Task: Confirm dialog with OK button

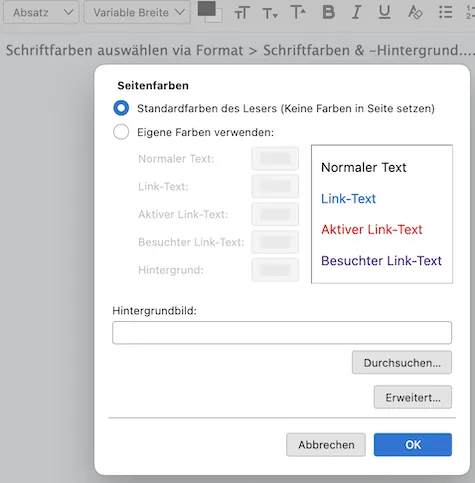Action: pyautogui.click(x=413, y=445)
